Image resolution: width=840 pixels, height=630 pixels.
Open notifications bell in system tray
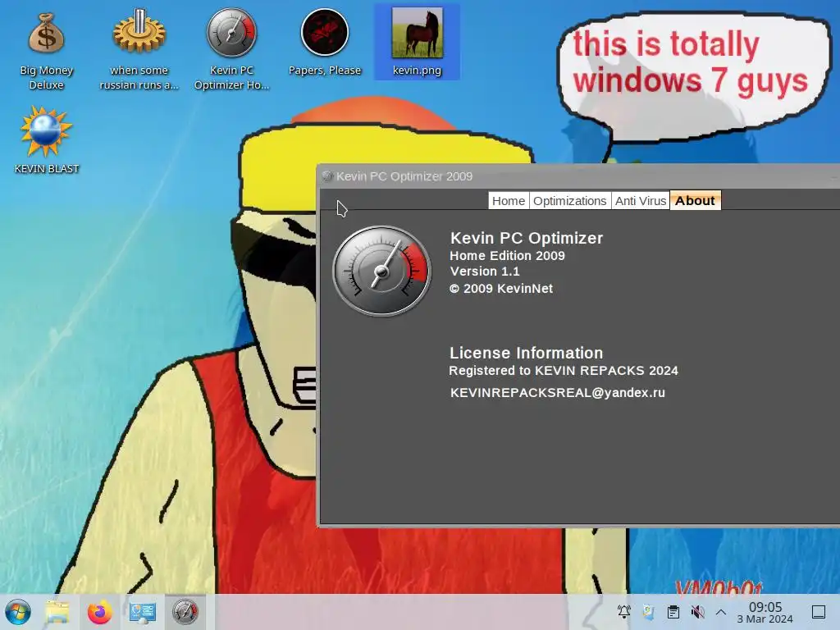tap(624, 612)
